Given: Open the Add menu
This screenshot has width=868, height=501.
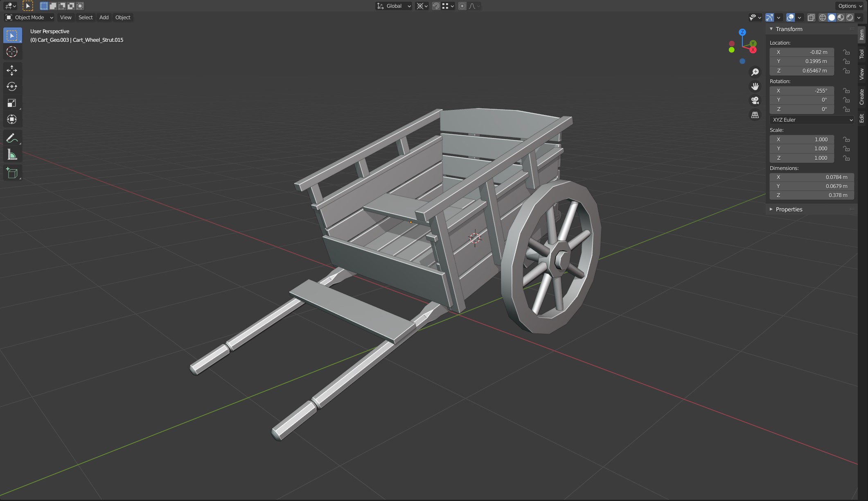Looking at the screenshot, I should tap(104, 18).
